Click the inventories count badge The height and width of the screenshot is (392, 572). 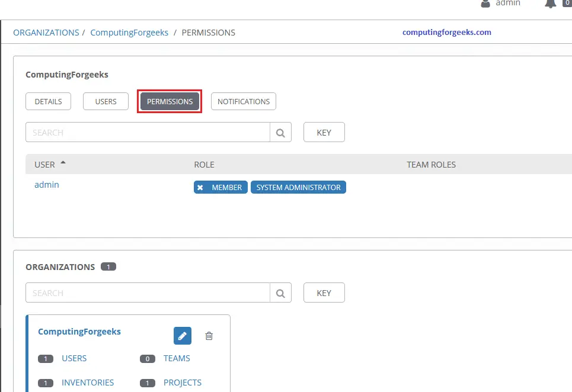46,383
